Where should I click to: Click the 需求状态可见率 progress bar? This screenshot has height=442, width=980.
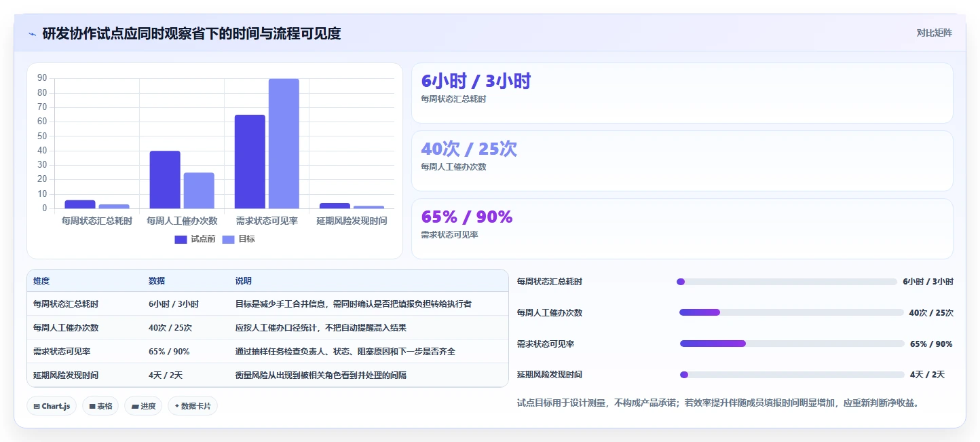click(x=792, y=344)
